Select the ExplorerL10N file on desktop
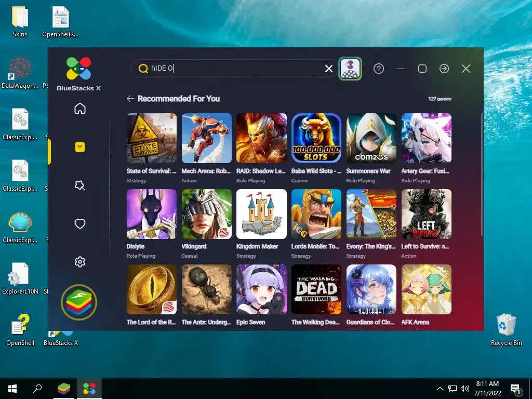The width and height of the screenshot is (532, 399). tap(20, 278)
